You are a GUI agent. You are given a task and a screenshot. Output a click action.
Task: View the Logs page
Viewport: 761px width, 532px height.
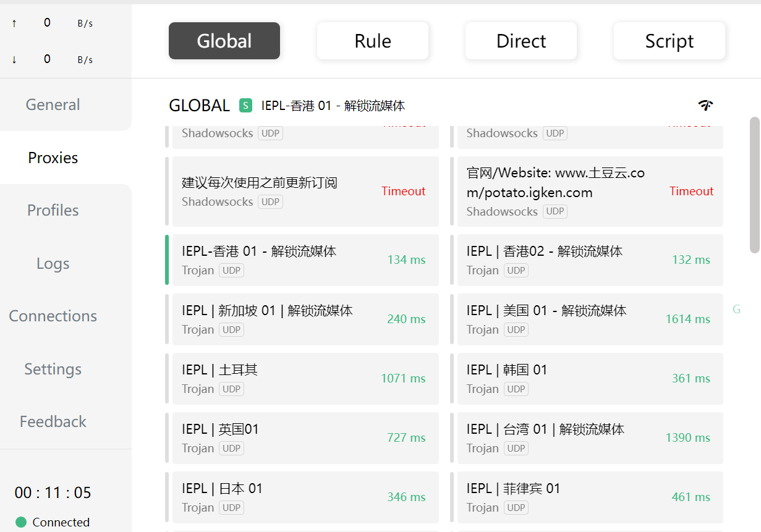(53, 263)
